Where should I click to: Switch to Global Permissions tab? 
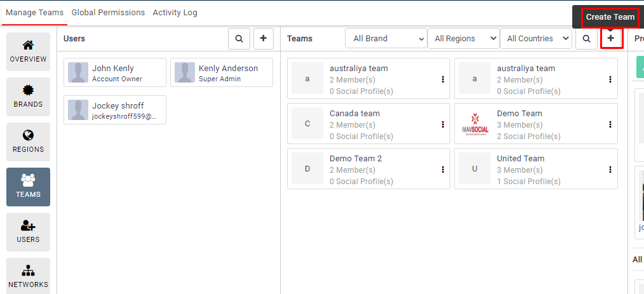[108, 13]
